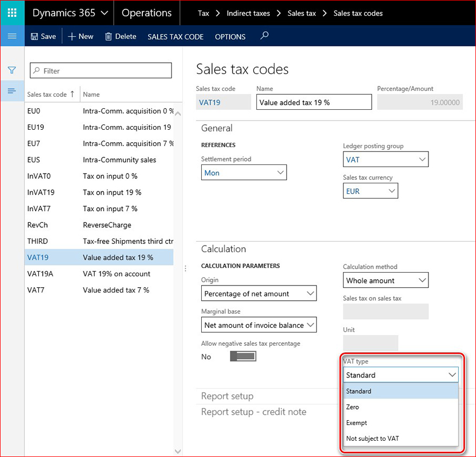Select the EUS Intra-Community sales row

point(99,160)
